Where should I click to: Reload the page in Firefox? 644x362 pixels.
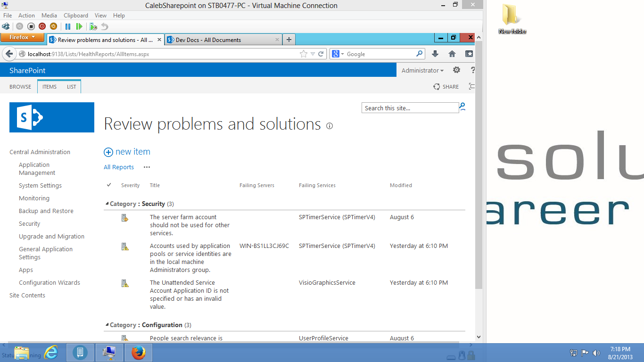(321, 54)
